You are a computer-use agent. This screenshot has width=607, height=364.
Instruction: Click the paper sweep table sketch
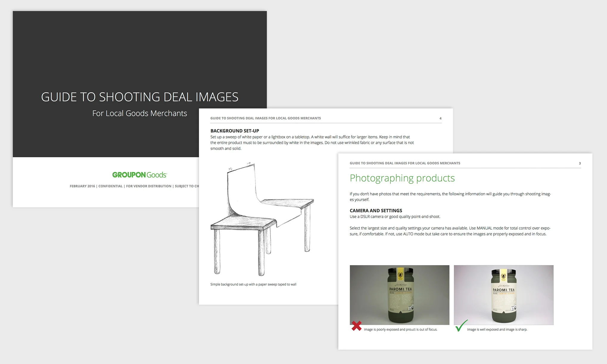[262, 219]
